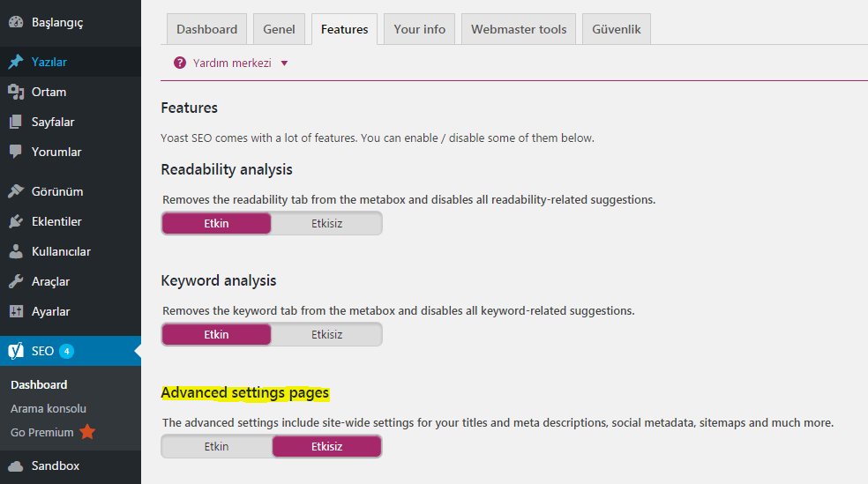Click the Advanced settings pages heading
This screenshot has height=484, width=868.
pyautogui.click(x=245, y=392)
